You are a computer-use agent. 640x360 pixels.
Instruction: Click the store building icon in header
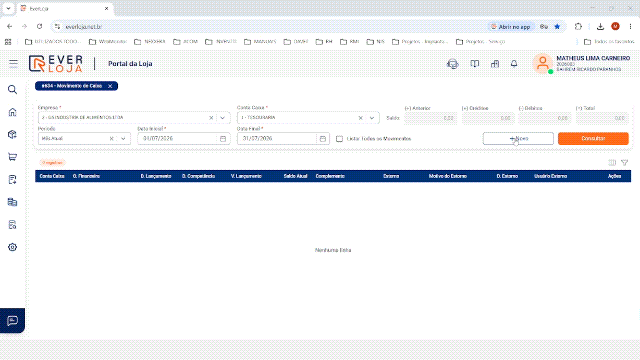click(x=495, y=64)
